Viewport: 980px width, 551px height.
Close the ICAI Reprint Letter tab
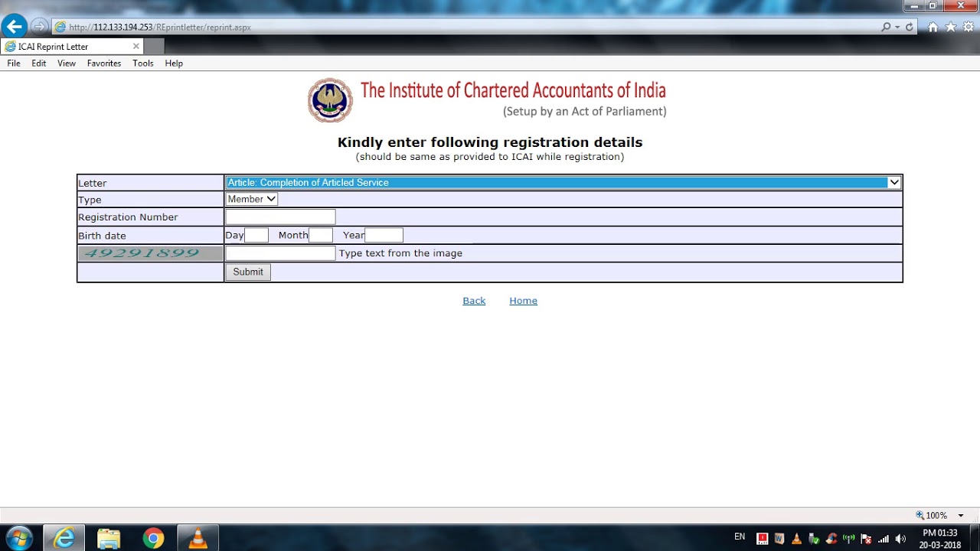(x=136, y=47)
